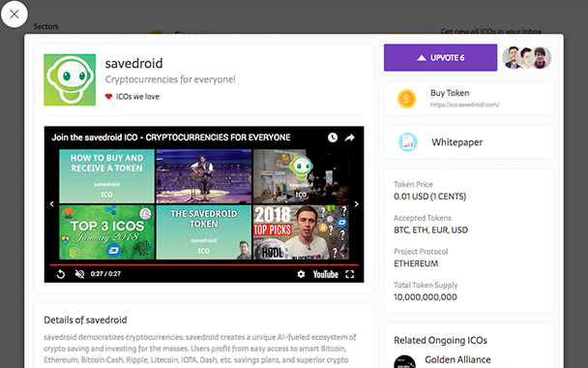Open Golden Alliance related ICO
Image resolution: width=588 pixels, height=368 pixels.
point(457,359)
